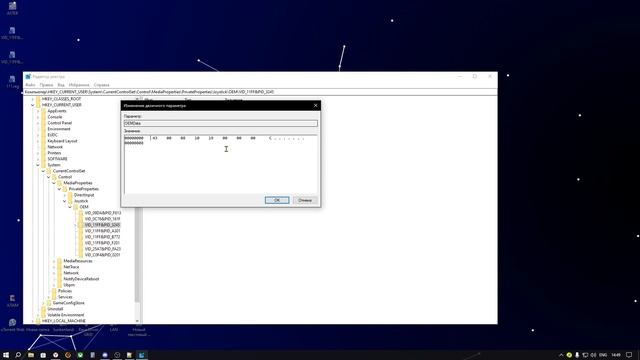
Task: Click the OEMData parameter name field
Action: tap(220, 123)
